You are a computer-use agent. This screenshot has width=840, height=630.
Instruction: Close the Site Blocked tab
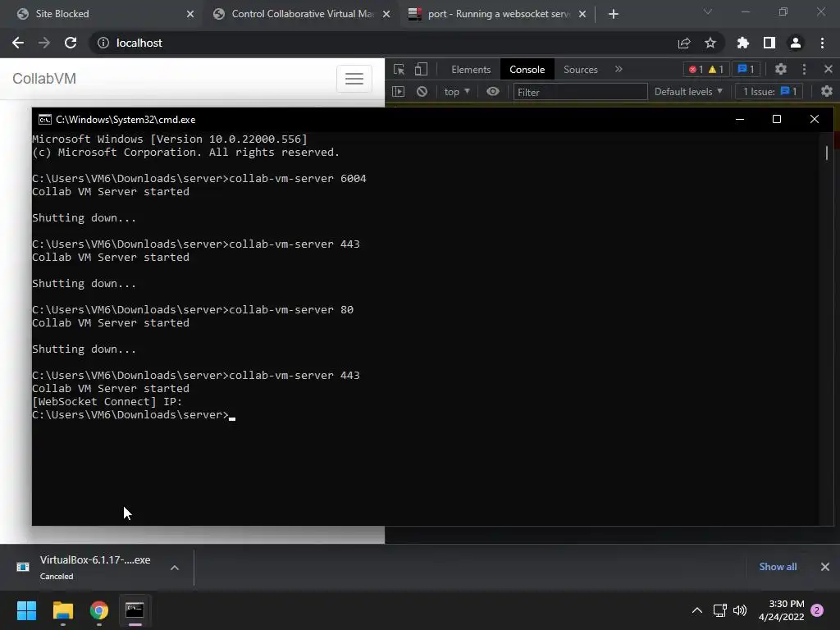pyautogui.click(x=190, y=14)
